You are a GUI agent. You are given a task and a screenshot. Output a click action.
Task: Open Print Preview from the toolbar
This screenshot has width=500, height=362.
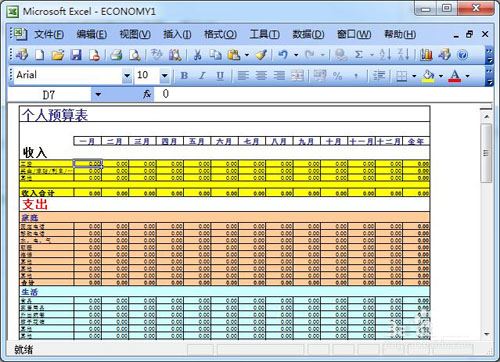134,55
